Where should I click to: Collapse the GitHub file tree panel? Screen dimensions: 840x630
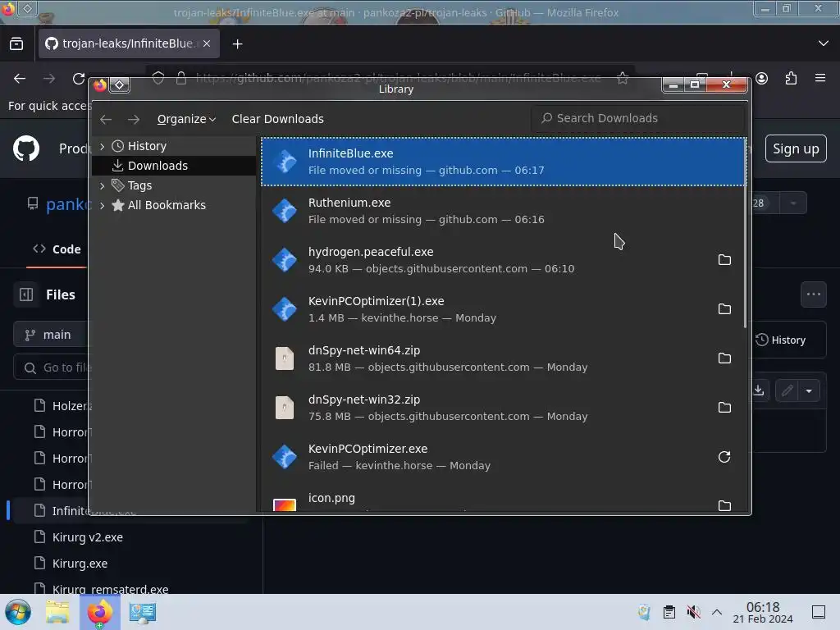pyautogui.click(x=26, y=294)
